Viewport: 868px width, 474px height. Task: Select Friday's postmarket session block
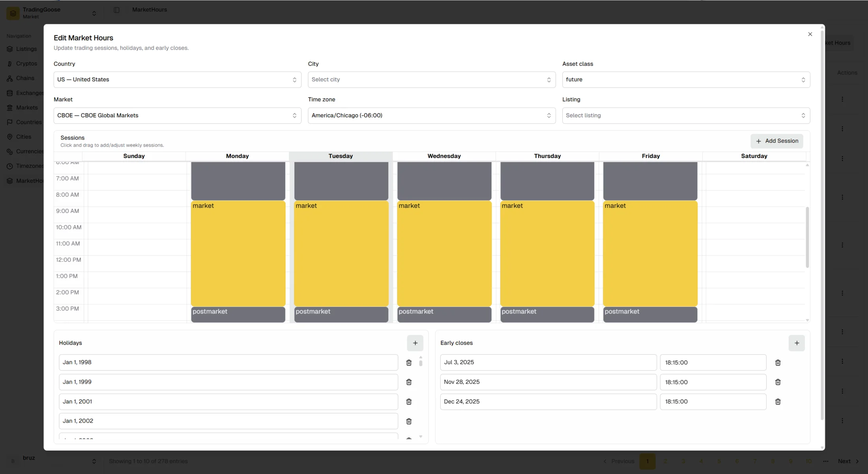click(x=650, y=315)
